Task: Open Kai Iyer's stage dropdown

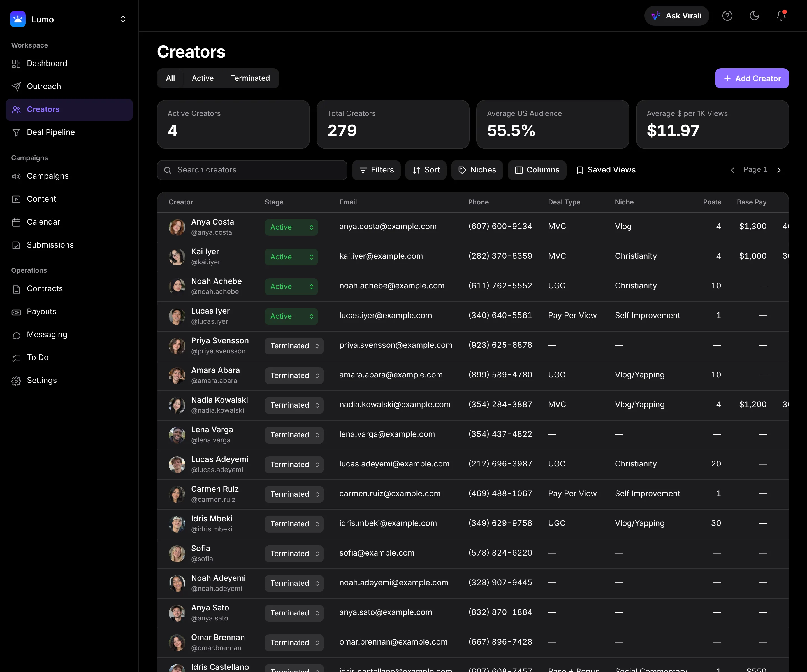Action: (291, 257)
